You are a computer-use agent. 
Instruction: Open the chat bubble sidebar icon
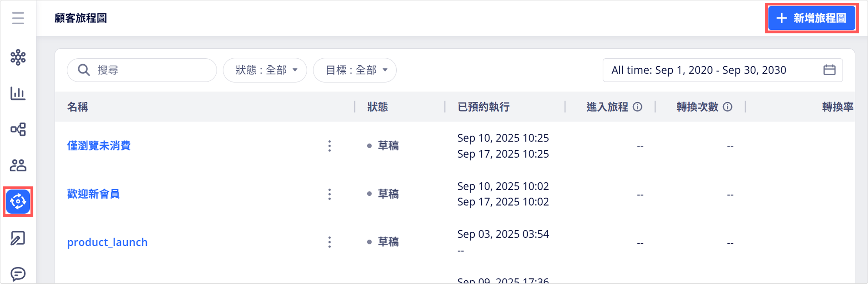pyautogui.click(x=18, y=274)
